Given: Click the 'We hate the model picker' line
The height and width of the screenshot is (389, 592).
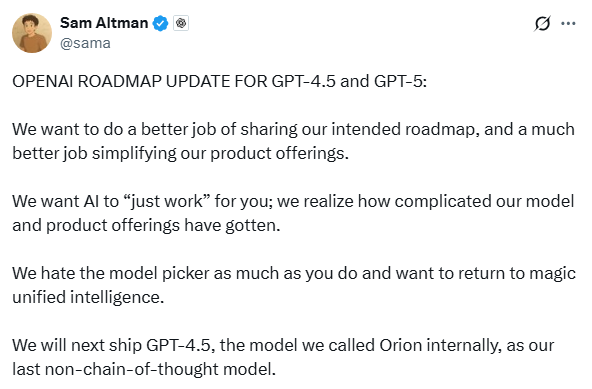Looking at the screenshot, I should click(x=294, y=273).
